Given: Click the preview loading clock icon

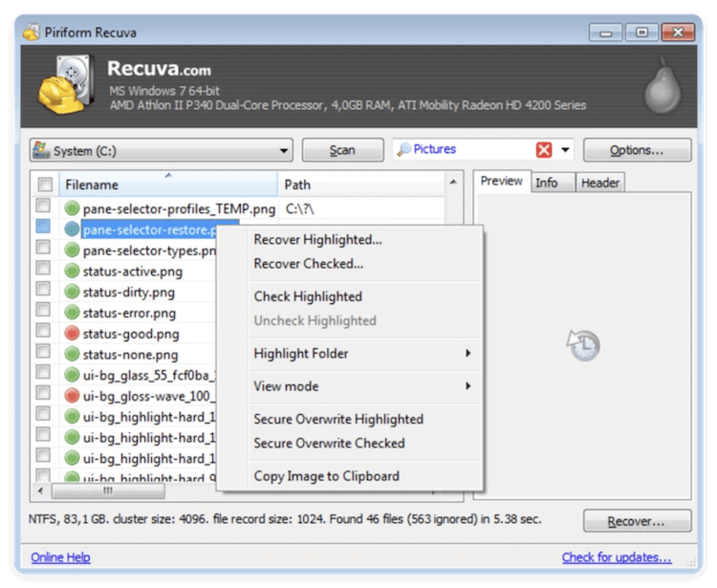Looking at the screenshot, I should pos(583,345).
